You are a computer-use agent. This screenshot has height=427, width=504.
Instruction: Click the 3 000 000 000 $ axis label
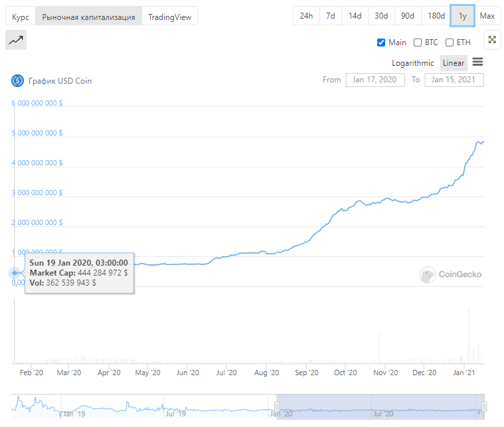[37, 193]
